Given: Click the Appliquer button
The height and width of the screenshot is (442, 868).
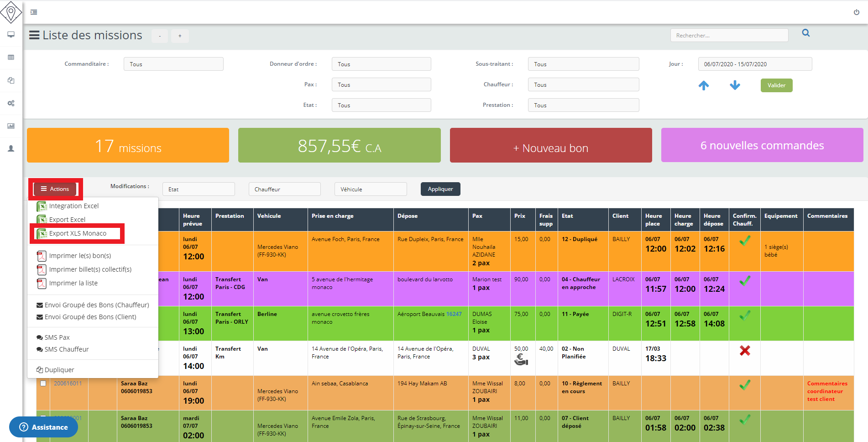Looking at the screenshot, I should pos(440,189).
